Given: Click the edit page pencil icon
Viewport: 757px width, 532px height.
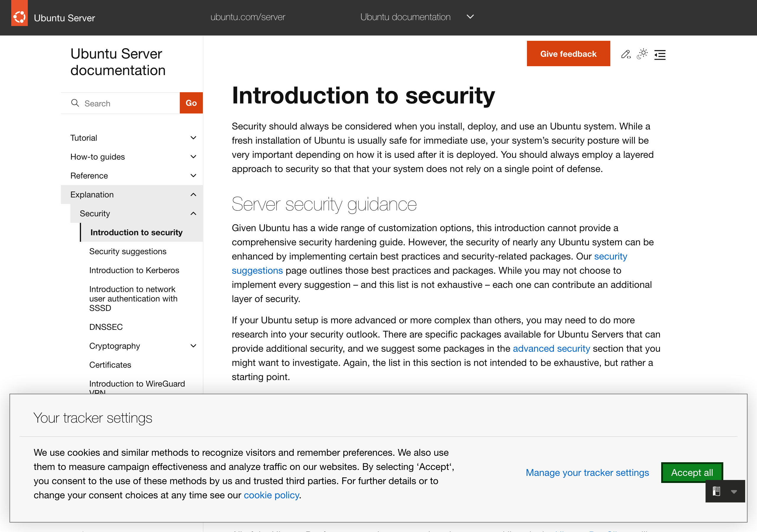Looking at the screenshot, I should pos(626,54).
